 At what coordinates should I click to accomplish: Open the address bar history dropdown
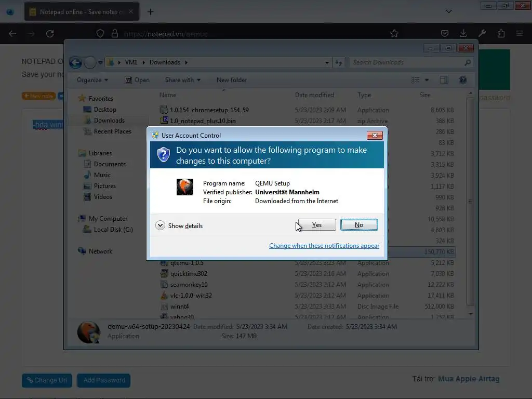[327, 62]
